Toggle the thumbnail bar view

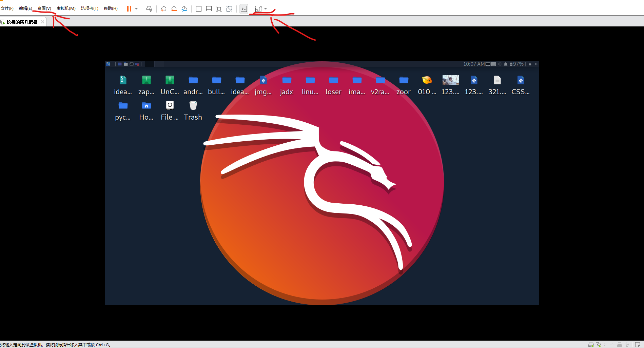point(209,9)
